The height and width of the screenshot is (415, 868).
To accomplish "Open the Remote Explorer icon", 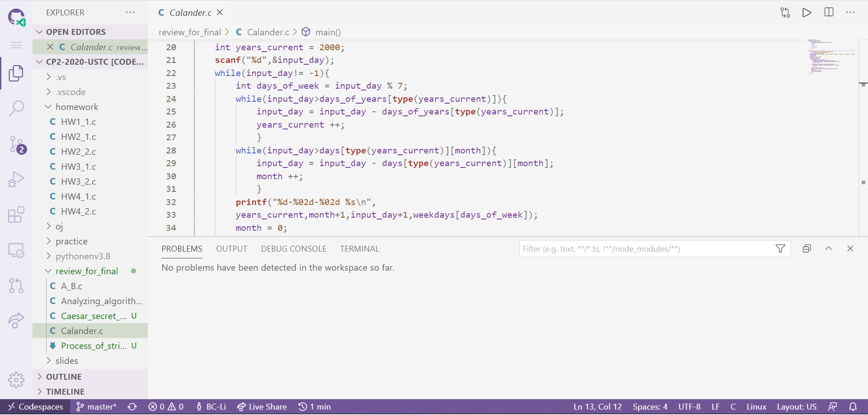I will pos(16,250).
